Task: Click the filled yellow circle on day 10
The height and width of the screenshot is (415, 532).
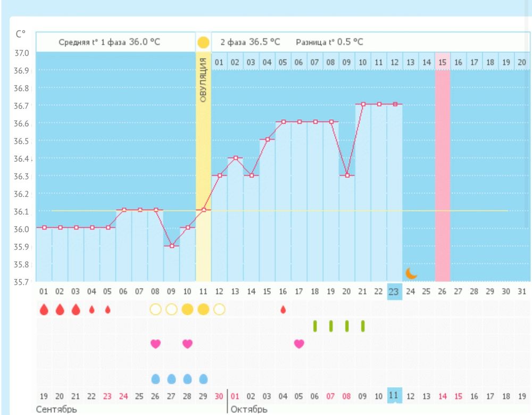Action: pos(187,309)
